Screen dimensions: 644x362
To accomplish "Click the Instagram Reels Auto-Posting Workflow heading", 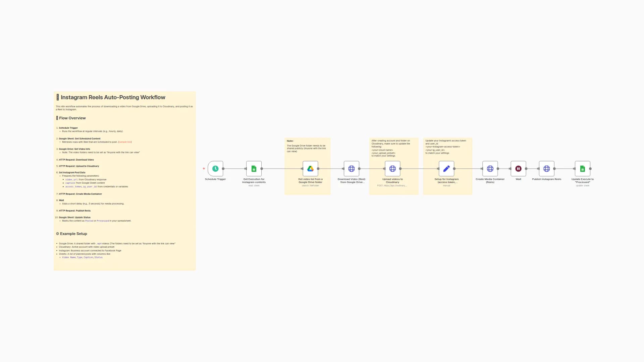I will pos(113,98).
